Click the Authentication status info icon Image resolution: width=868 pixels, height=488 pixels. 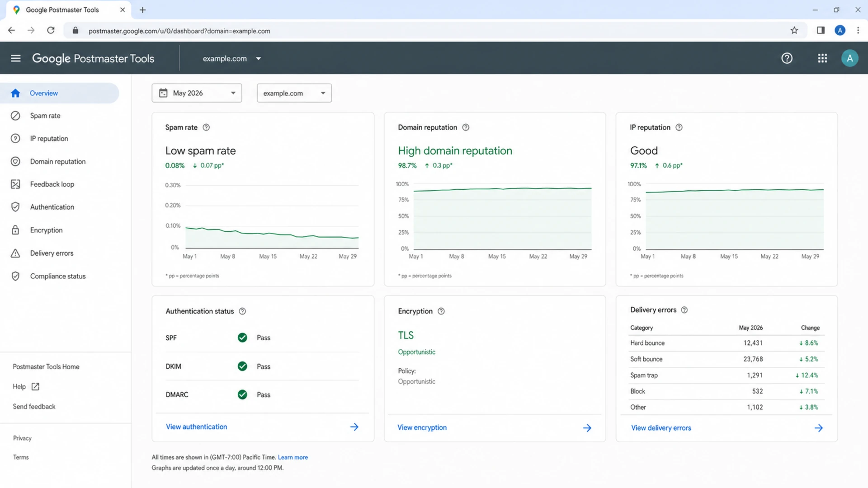coord(242,311)
